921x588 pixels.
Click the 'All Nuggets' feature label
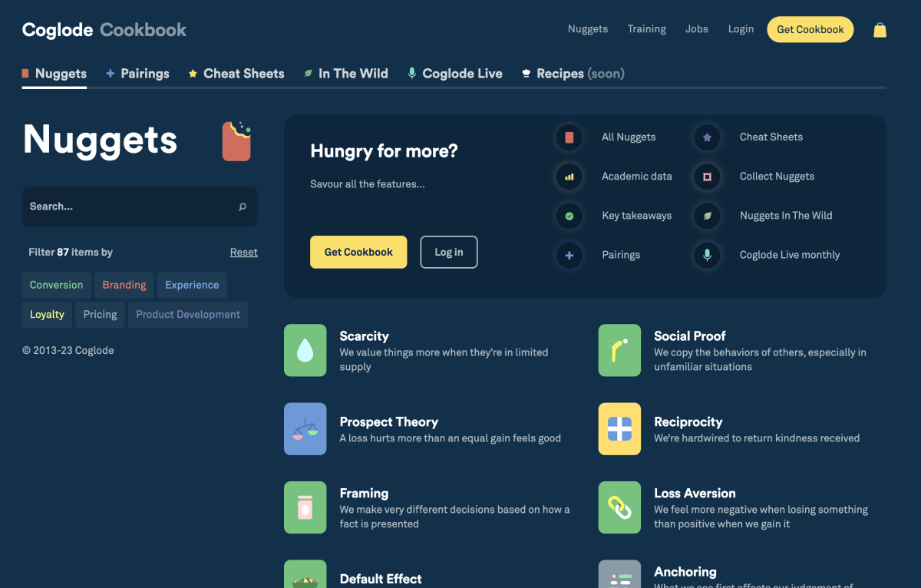coord(629,137)
